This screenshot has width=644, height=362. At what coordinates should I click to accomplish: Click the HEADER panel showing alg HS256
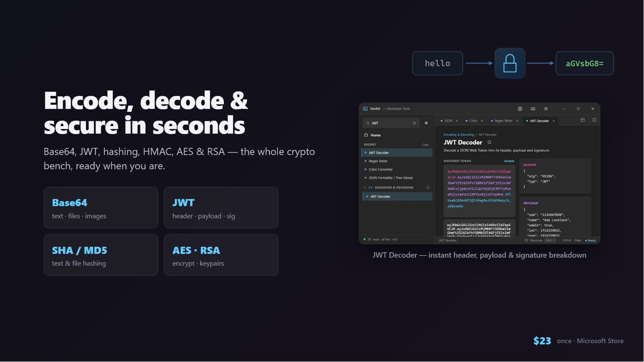(555, 176)
